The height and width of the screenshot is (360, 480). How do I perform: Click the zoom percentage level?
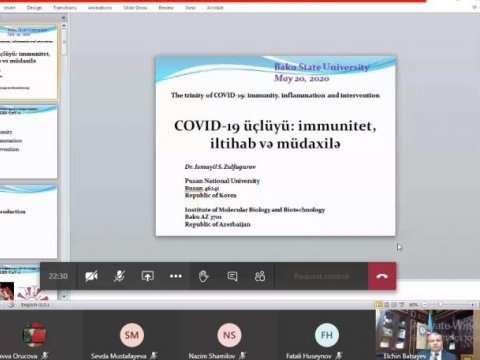coord(413,304)
